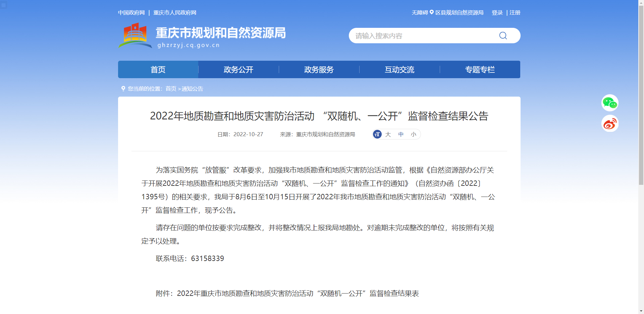
Task: Click the search magnifier icon
Action: click(x=502, y=35)
